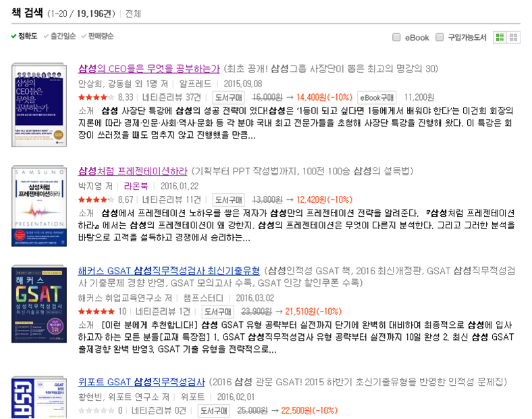Click 네티즌리뷰 37건 review count

pyautogui.click(x=171, y=97)
